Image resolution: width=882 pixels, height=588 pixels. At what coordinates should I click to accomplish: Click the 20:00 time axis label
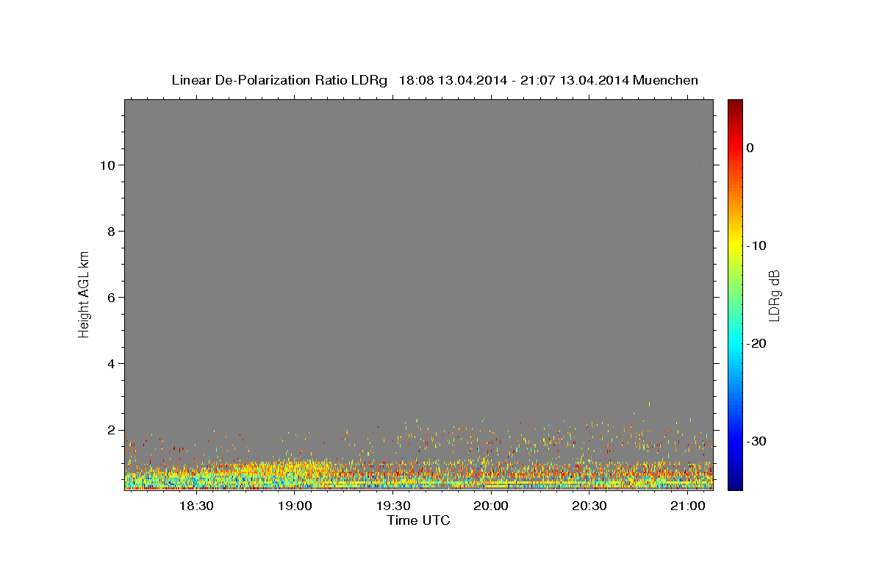[491, 506]
